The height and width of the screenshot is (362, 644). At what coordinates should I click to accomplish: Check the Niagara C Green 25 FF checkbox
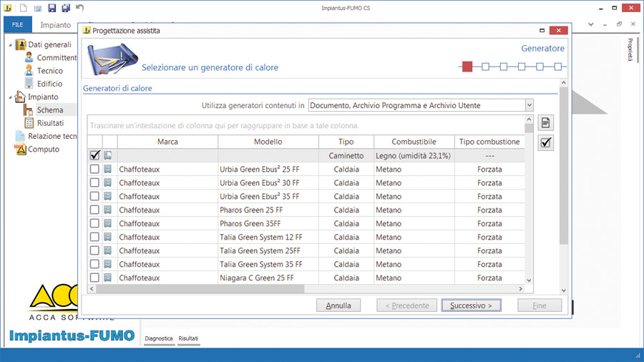click(94, 277)
